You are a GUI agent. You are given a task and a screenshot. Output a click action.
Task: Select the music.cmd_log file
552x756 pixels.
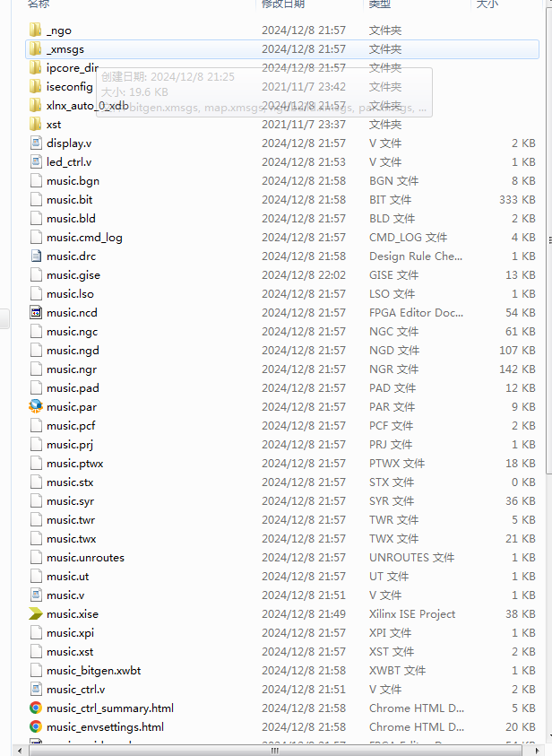[x=84, y=238]
